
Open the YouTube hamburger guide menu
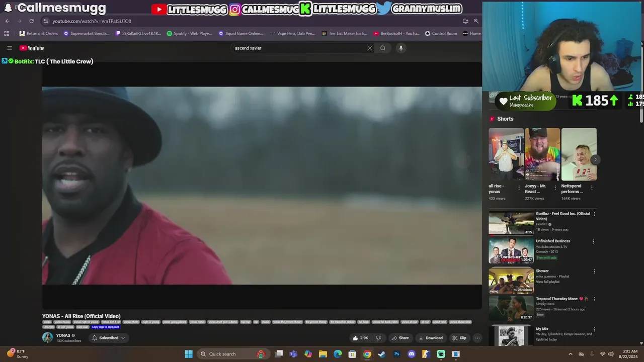(x=9, y=48)
